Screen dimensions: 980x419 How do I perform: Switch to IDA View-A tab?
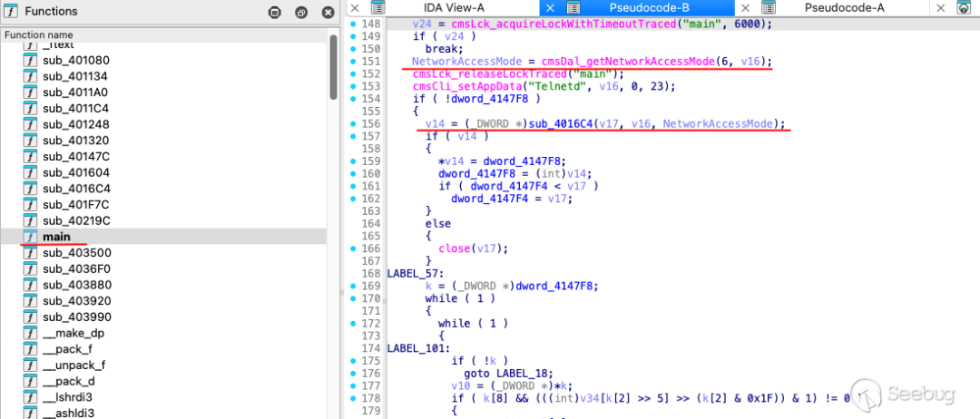click(x=454, y=8)
